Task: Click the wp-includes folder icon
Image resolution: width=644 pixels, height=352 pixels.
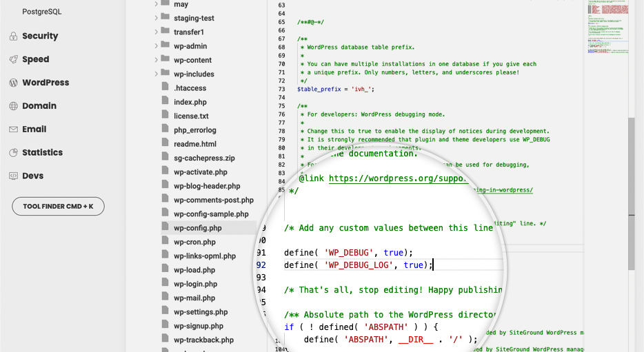Action: 165,72
